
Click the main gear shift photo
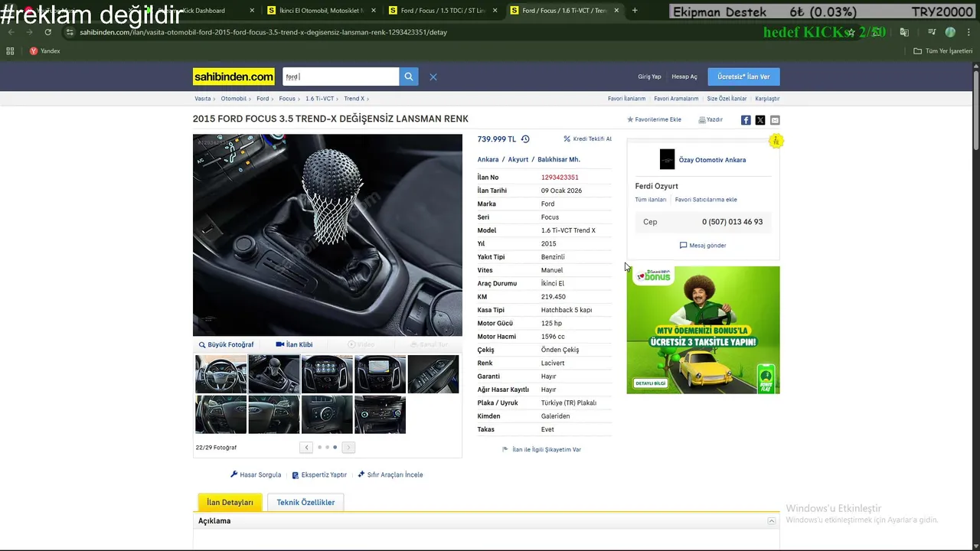[x=328, y=235]
